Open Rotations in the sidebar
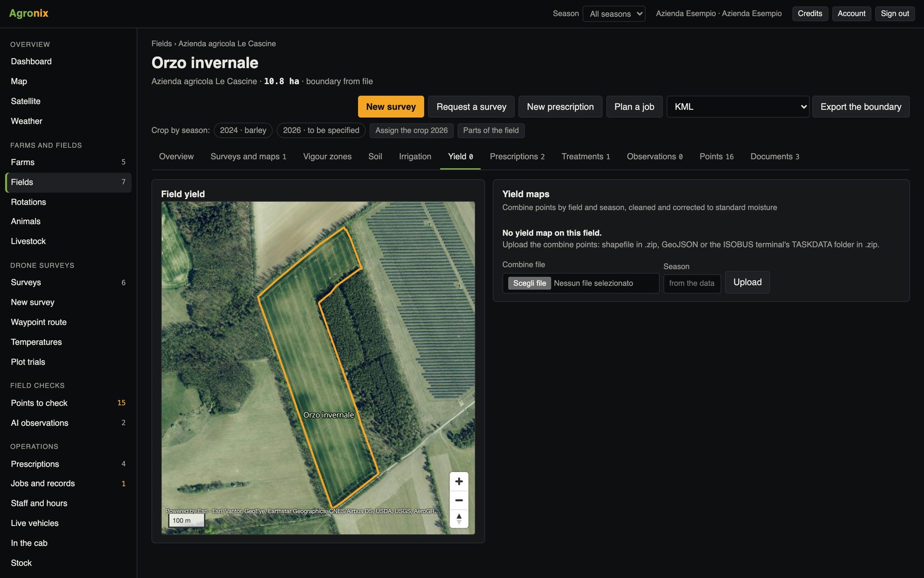The height and width of the screenshot is (578, 924). (x=68, y=202)
